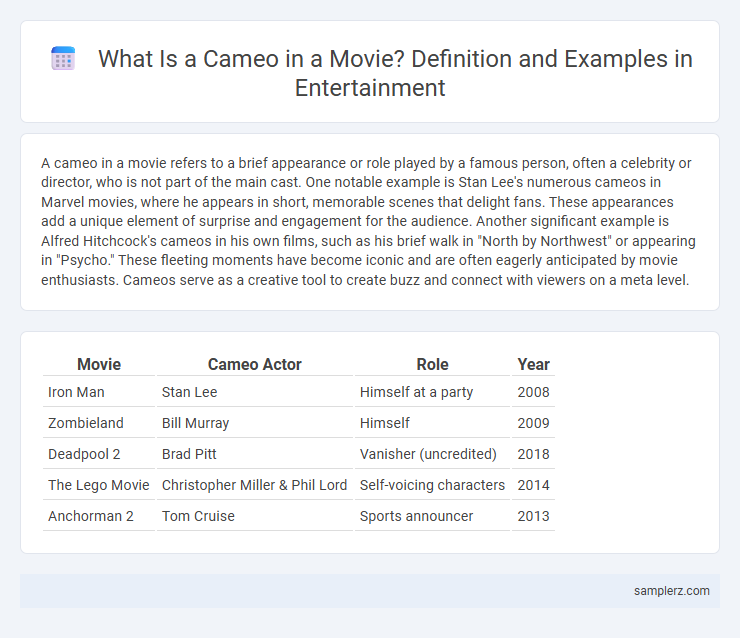740x638 pixels.
Task: Select the 'Movie' column header
Action: [x=99, y=364]
